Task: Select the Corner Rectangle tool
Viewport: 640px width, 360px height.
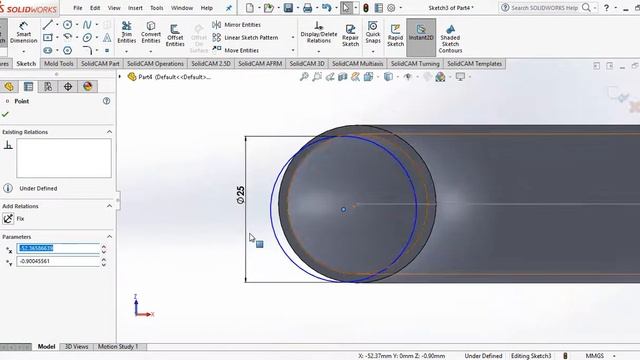Action: [48, 38]
